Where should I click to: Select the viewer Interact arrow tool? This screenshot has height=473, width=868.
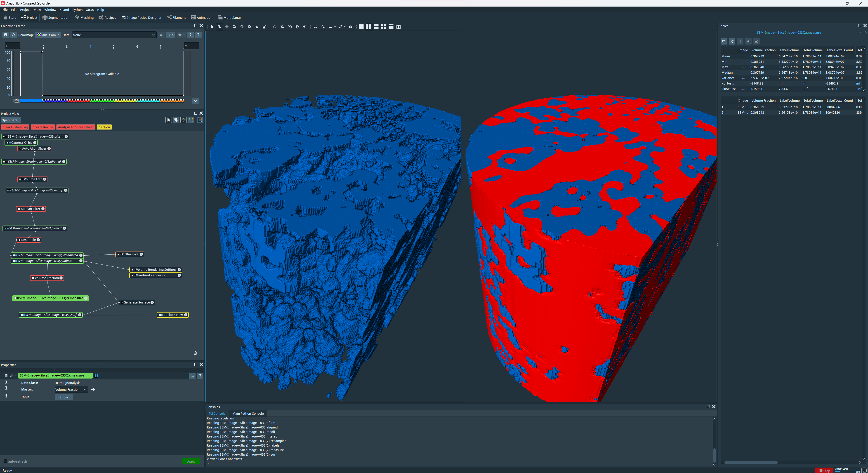pyautogui.click(x=212, y=27)
